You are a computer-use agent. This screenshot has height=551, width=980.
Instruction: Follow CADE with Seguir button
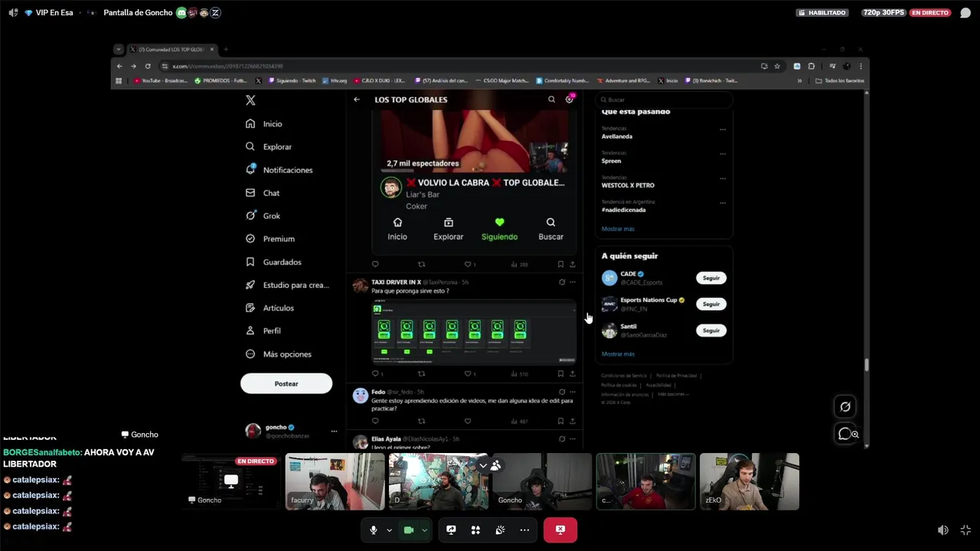click(711, 278)
